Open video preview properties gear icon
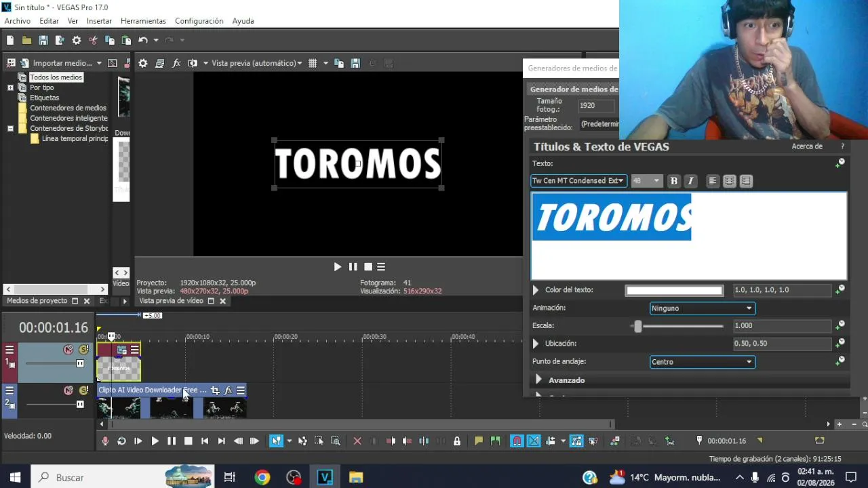Viewport: 868px width, 488px height. (143, 63)
